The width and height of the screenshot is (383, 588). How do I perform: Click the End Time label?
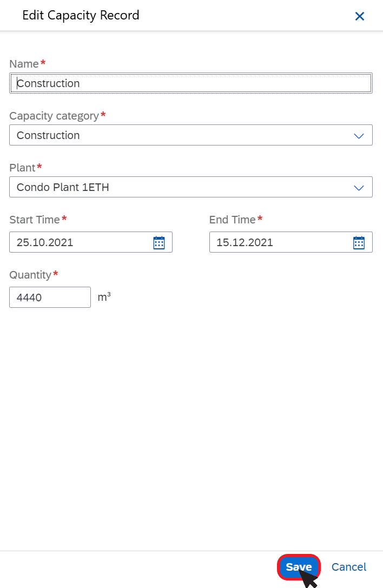[232, 220]
